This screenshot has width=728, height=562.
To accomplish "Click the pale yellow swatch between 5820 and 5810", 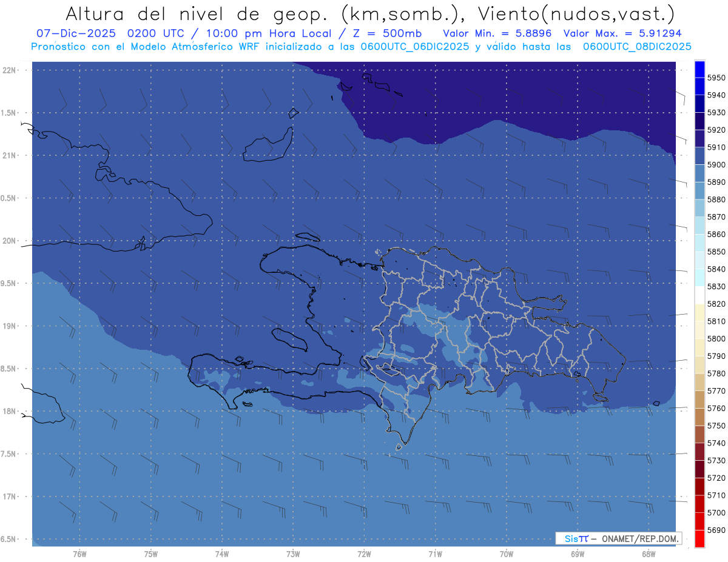I will (x=699, y=313).
